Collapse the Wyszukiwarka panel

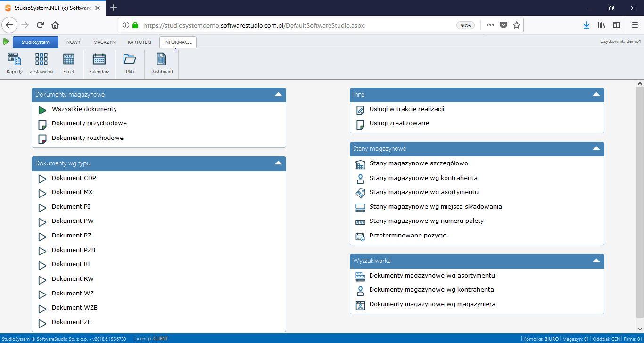(596, 261)
